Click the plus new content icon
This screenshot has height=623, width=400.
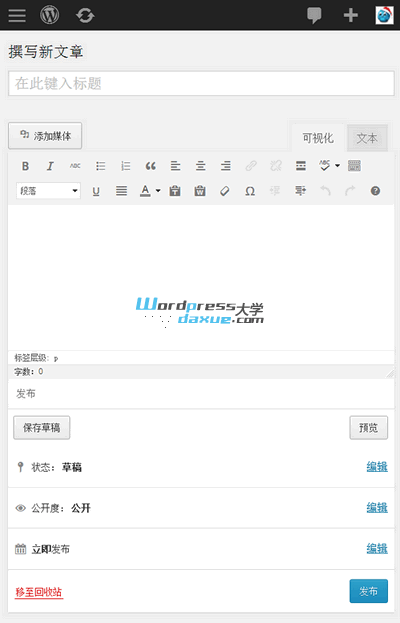[x=350, y=15]
